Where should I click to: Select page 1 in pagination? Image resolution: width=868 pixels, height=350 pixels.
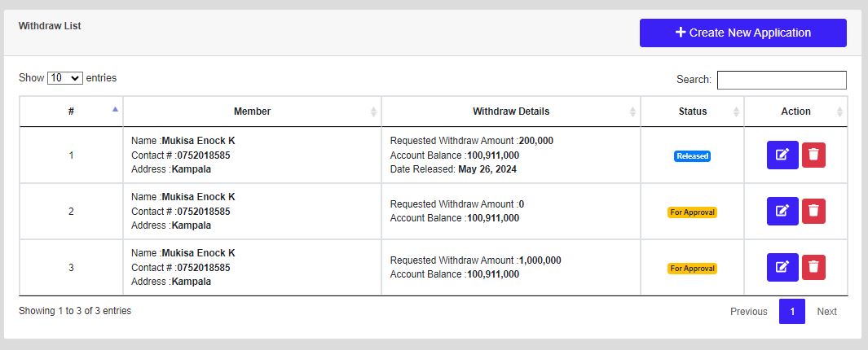[791, 312]
